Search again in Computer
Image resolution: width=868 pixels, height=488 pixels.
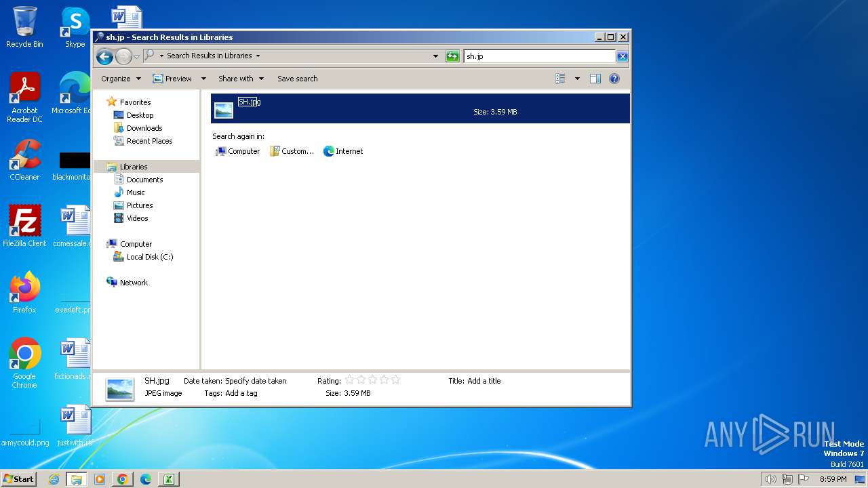coord(237,151)
